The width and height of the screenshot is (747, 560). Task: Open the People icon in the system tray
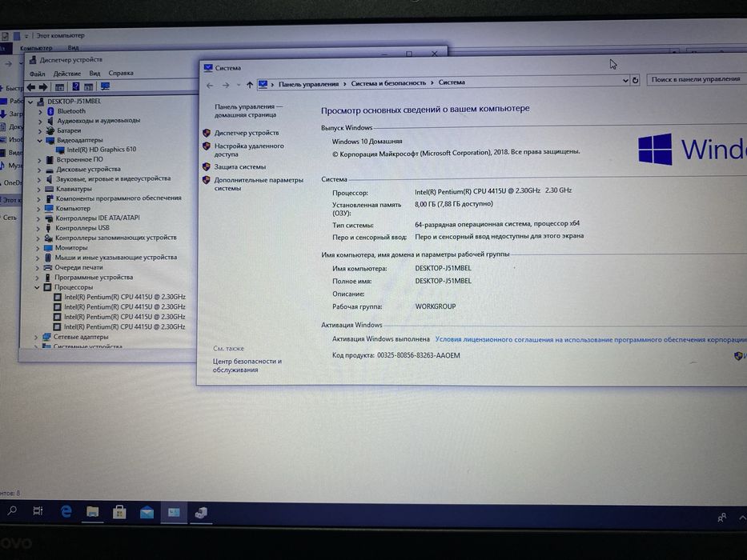click(721, 518)
